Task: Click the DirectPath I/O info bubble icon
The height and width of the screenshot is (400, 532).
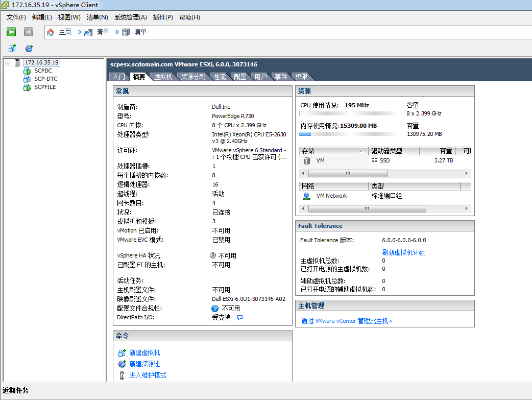Action: coord(240,317)
